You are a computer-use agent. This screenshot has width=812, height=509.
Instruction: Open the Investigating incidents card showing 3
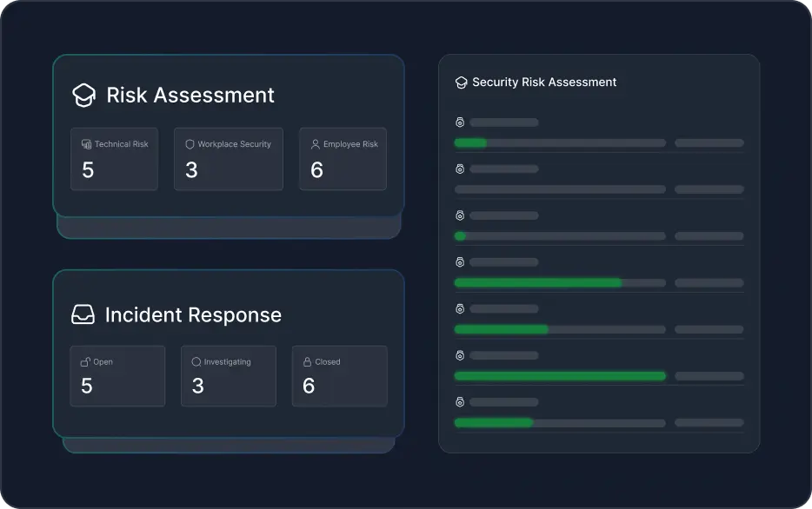[228, 376]
